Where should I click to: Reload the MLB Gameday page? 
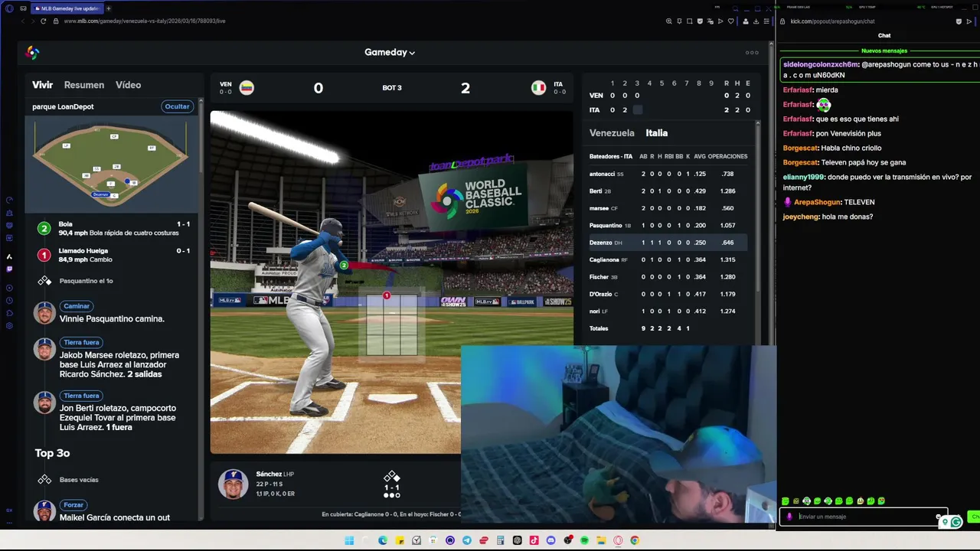click(x=43, y=21)
